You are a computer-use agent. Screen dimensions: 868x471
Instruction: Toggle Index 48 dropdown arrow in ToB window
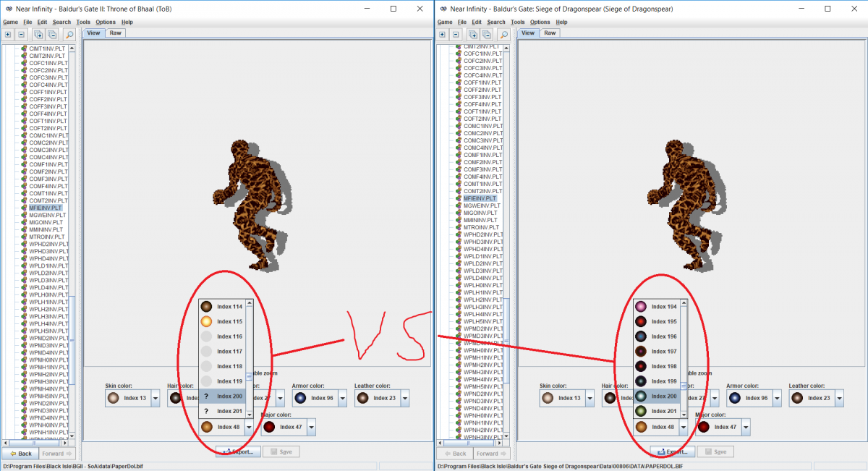coord(249,427)
